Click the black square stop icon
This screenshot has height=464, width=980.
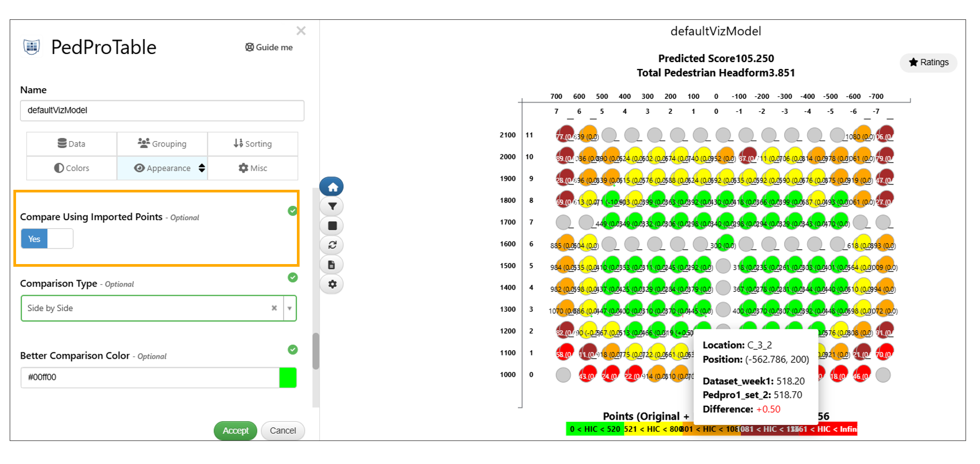click(332, 226)
